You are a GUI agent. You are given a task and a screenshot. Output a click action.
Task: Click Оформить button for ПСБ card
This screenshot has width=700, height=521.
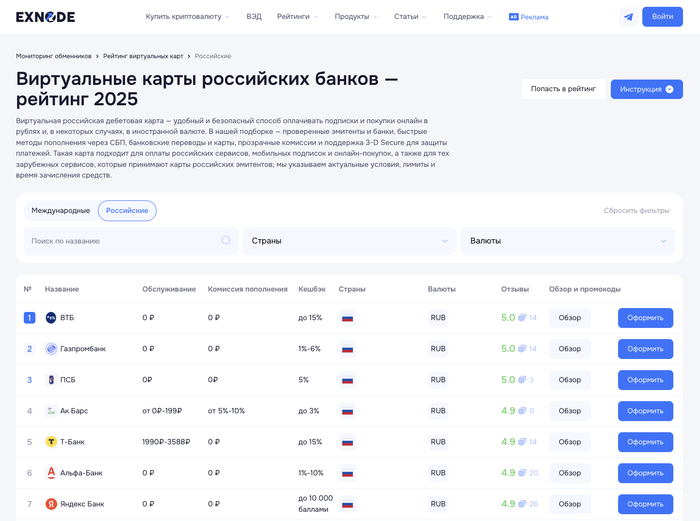pyautogui.click(x=645, y=380)
